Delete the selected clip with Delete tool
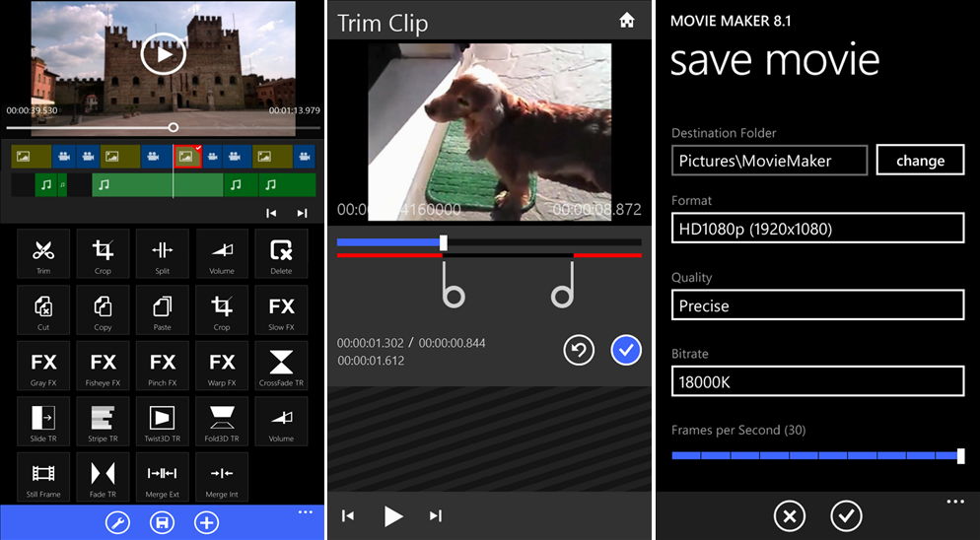The width and height of the screenshot is (980, 540). pos(281,253)
